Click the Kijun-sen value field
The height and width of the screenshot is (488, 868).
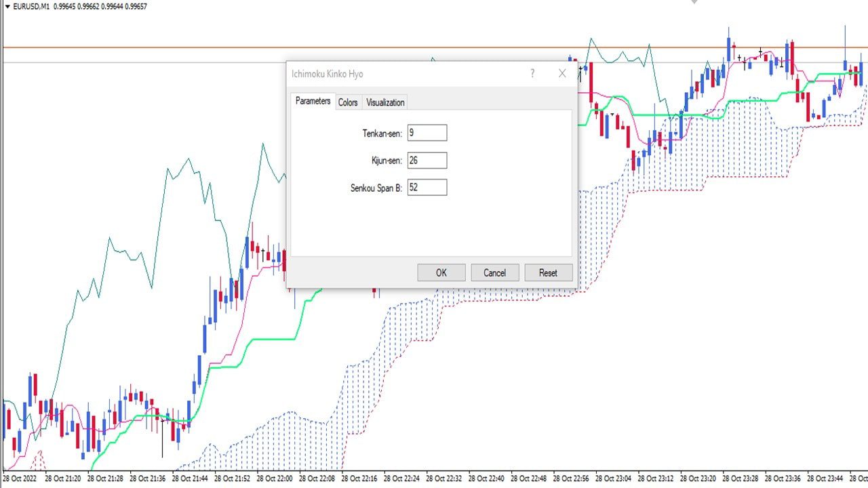point(427,161)
